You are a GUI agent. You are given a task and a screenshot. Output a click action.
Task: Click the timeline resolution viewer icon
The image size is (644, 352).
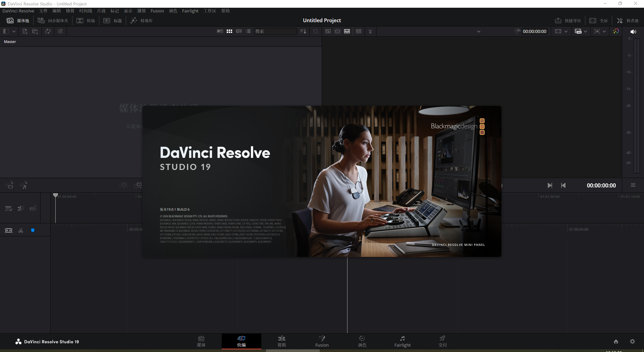pyautogui.click(x=597, y=31)
